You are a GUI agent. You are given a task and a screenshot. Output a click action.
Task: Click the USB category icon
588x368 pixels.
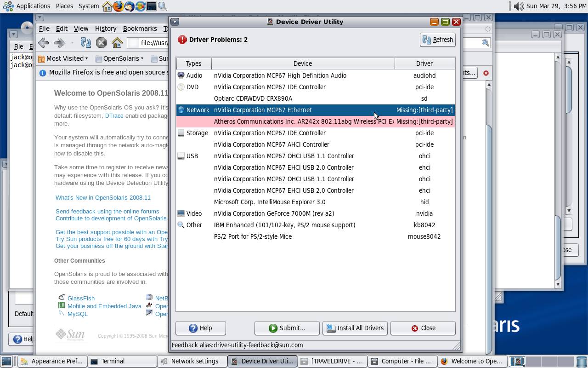(181, 156)
